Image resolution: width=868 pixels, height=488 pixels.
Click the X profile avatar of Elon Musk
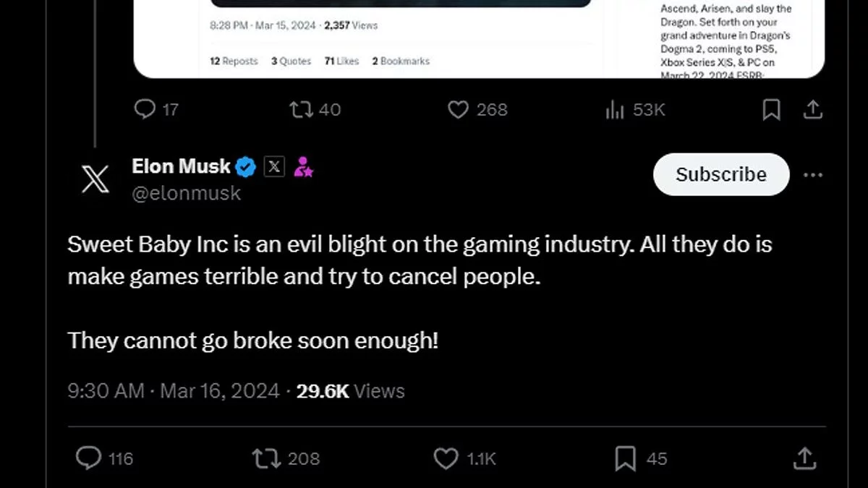95,178
